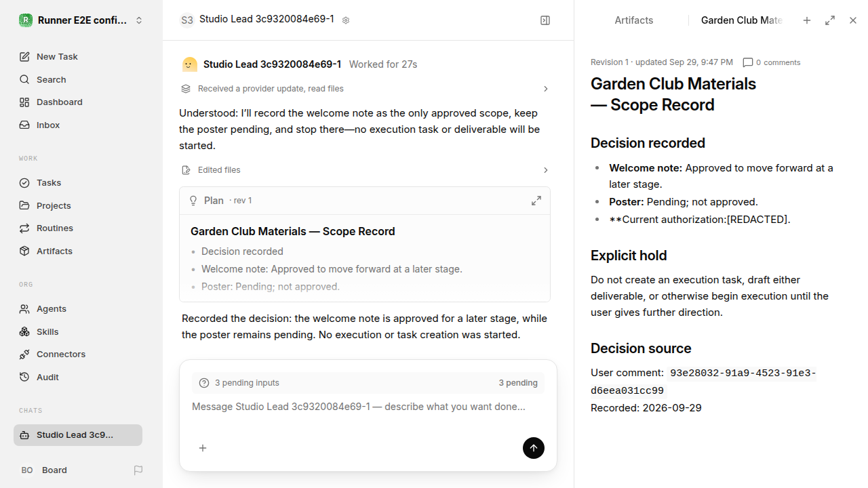
Task: Open the workspace switcher dropdown
Action: [x=81, y=20]
